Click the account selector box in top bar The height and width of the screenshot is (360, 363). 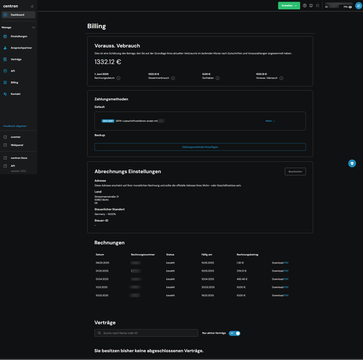coord(339,6)
